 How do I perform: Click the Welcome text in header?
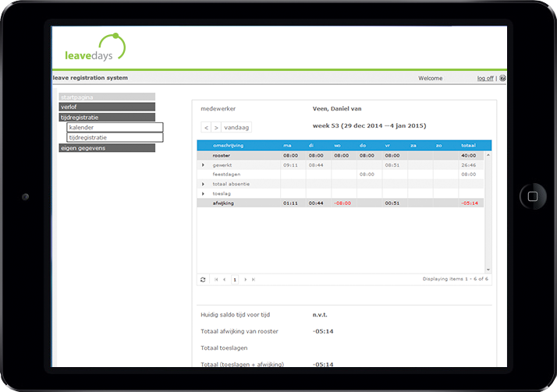coord(430,78)
